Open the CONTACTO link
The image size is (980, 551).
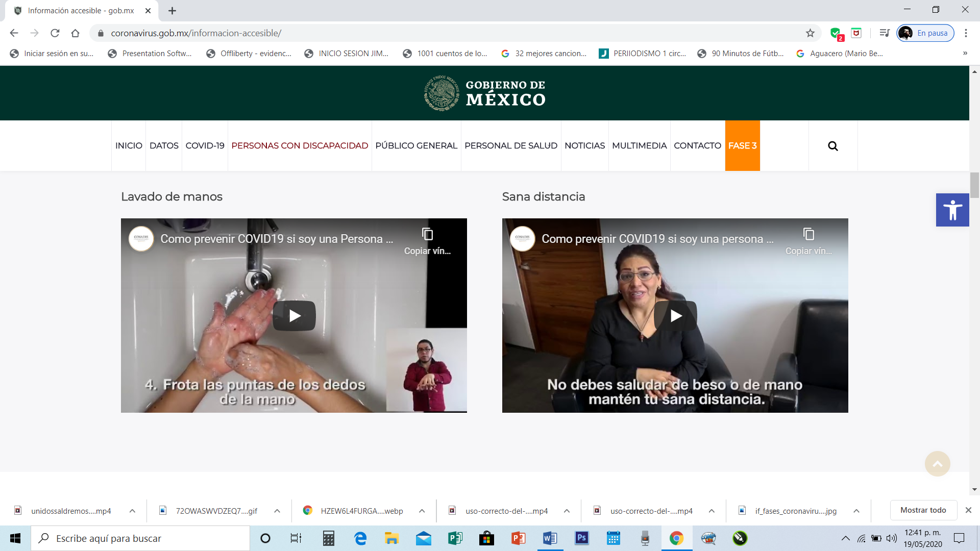[697, 146]
